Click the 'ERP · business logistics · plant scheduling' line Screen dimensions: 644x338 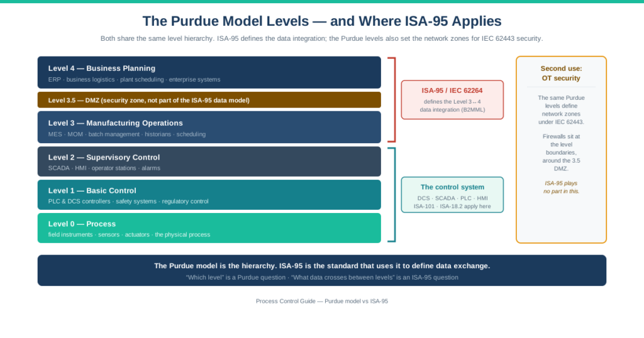point(134,80)
